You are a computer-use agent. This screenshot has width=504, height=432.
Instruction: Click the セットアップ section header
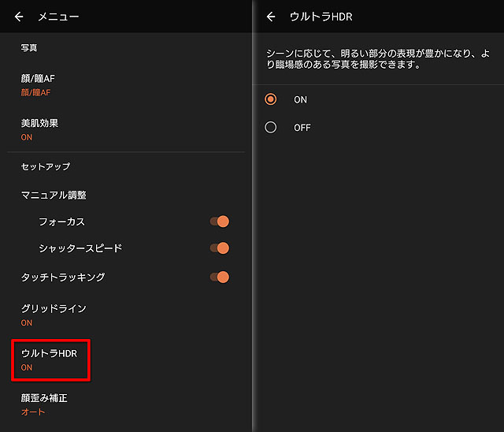click(46, 166)
